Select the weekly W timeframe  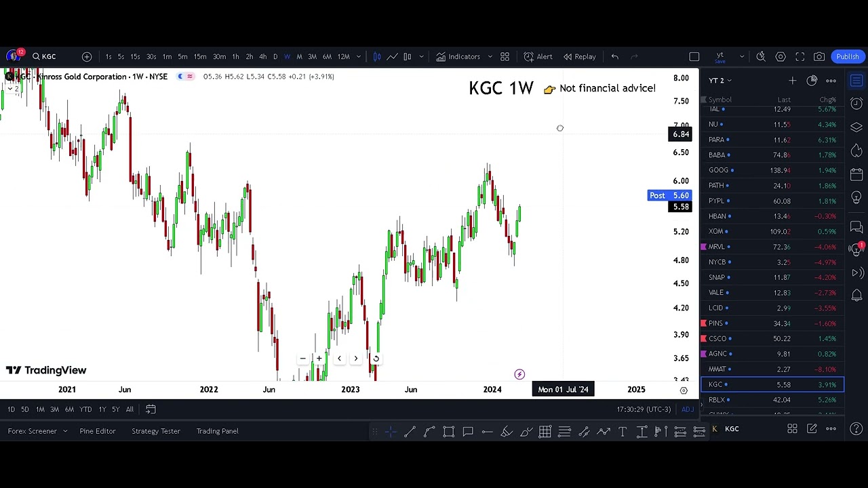(x=287, y=56)
